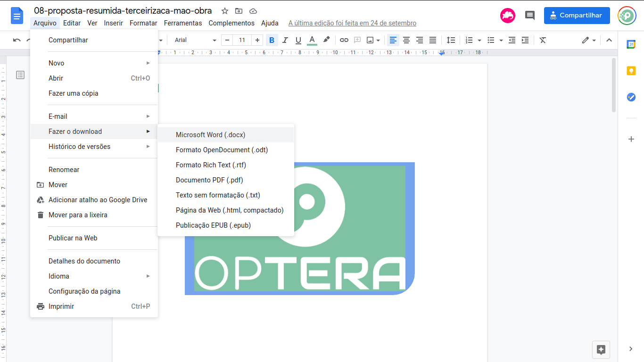Screen dimensions: 644x362
Task: Apply a numbered list
Action: pos(469,40)
